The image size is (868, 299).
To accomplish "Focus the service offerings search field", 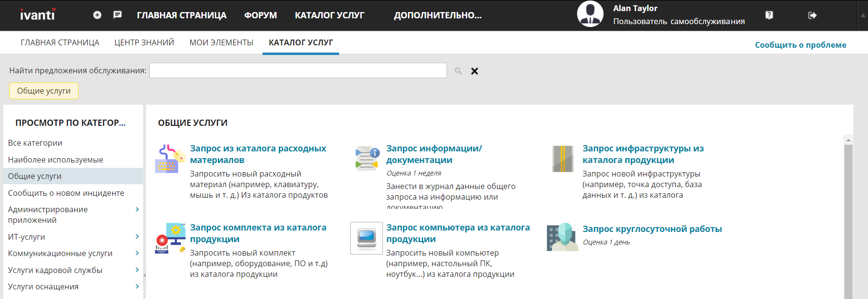I will tap(298, 70).
